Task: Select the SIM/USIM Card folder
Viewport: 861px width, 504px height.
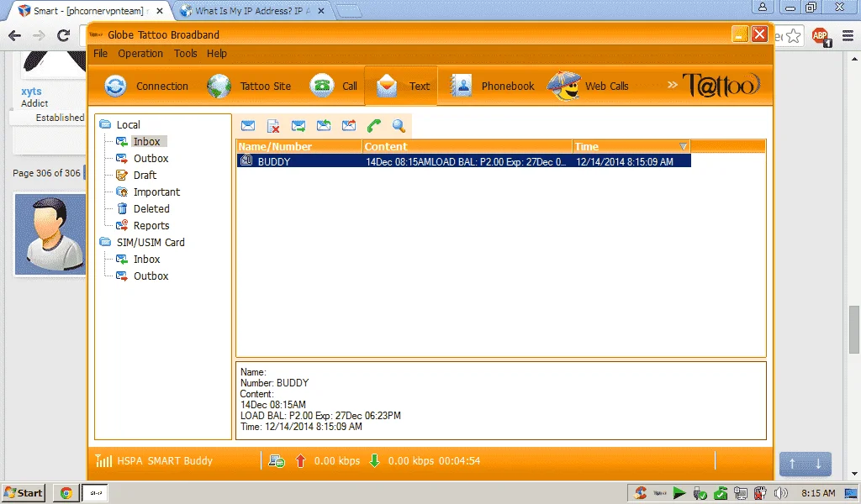Action: coord(151,243)
